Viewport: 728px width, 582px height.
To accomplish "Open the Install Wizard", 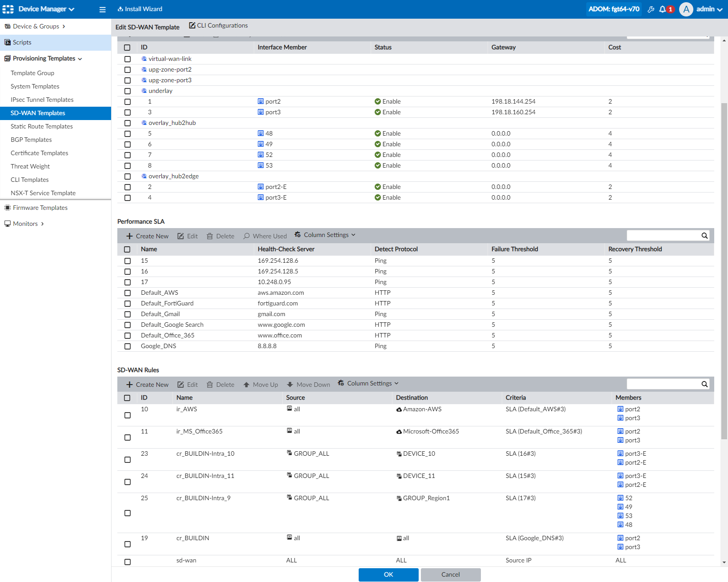I will tap(140, 8).
